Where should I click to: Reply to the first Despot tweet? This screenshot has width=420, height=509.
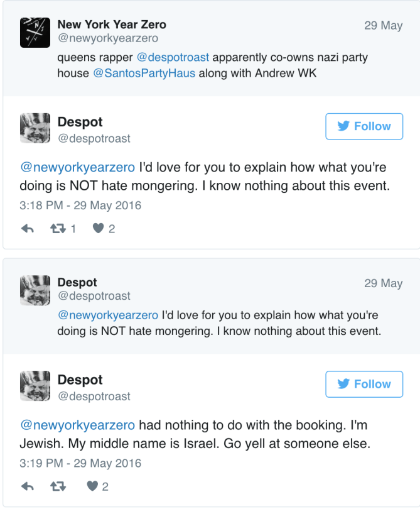click(x=28, y=229)
